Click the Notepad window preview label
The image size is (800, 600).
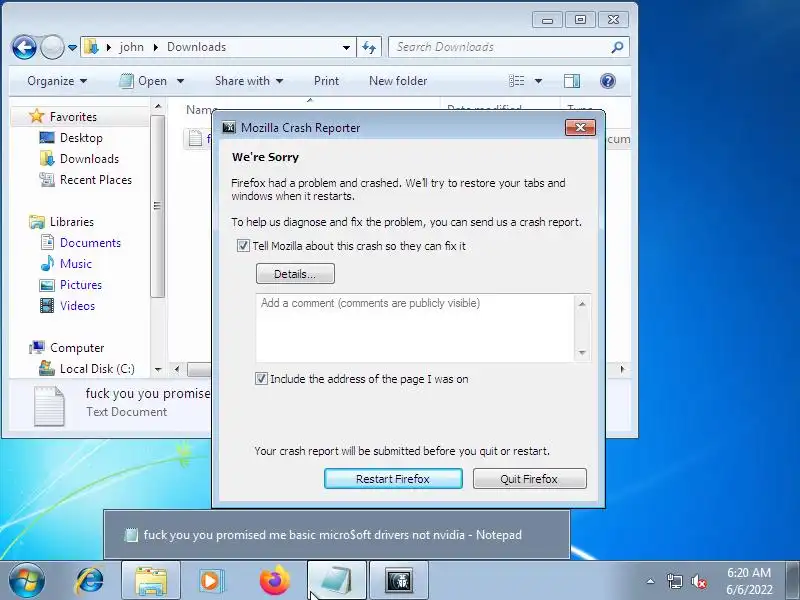(333, 535)
